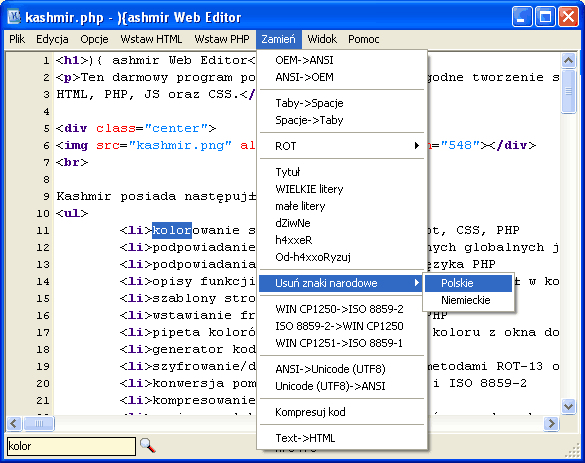Convert WIN CP1251->ISO 8859-1
Screen dimensions: 585x463
[341, 343]
